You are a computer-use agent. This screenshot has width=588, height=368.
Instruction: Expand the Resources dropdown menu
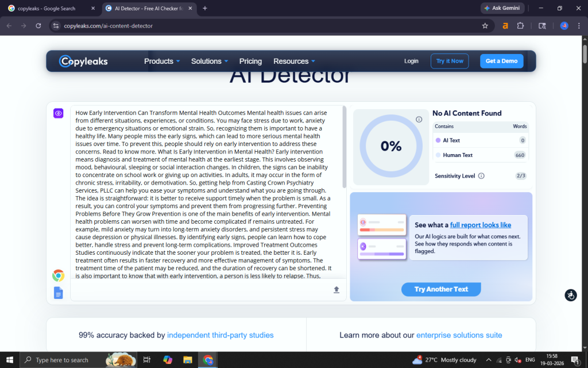[294, 62]
